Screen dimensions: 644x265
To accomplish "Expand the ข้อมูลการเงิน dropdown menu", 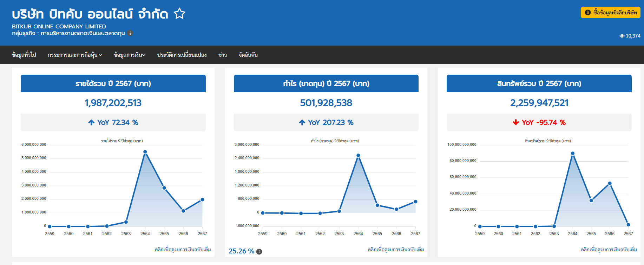I will [130, 55].
